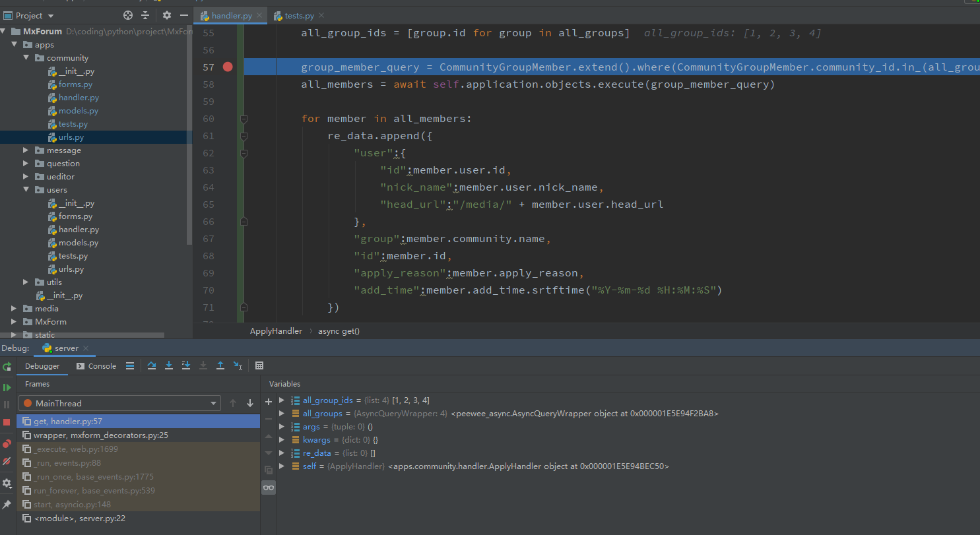This screenshot has height=535, width=980.
Task: Expand the ueditor folder
Action: coord(26,176)
